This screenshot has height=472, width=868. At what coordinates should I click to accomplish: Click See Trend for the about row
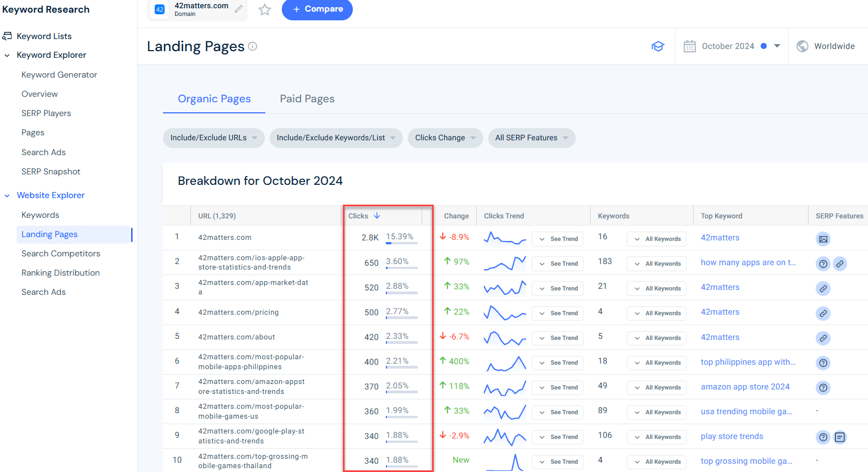[x=558, y=338]
